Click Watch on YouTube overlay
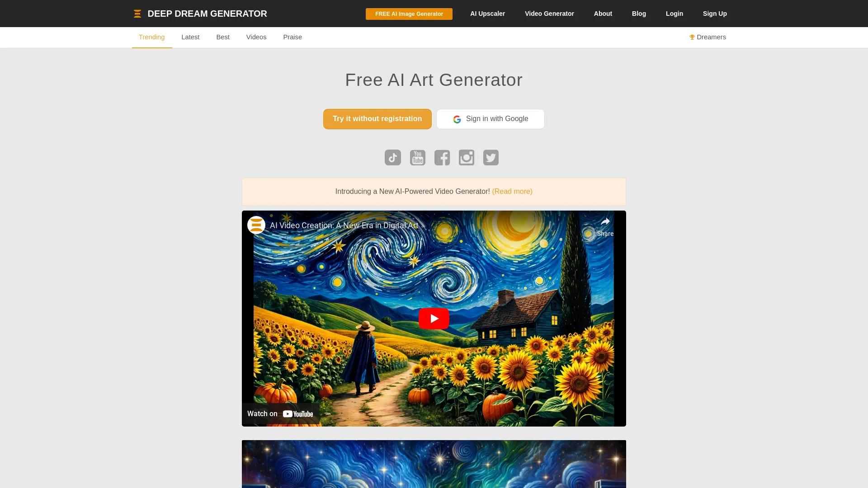 pyautogui.click(x=280, y=414)
